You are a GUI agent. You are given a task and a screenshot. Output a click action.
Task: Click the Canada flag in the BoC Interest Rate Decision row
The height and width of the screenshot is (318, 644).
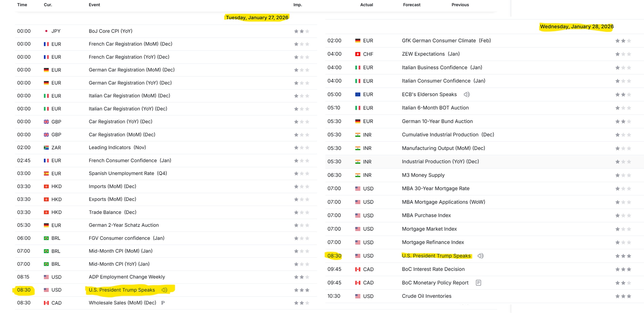358,269
